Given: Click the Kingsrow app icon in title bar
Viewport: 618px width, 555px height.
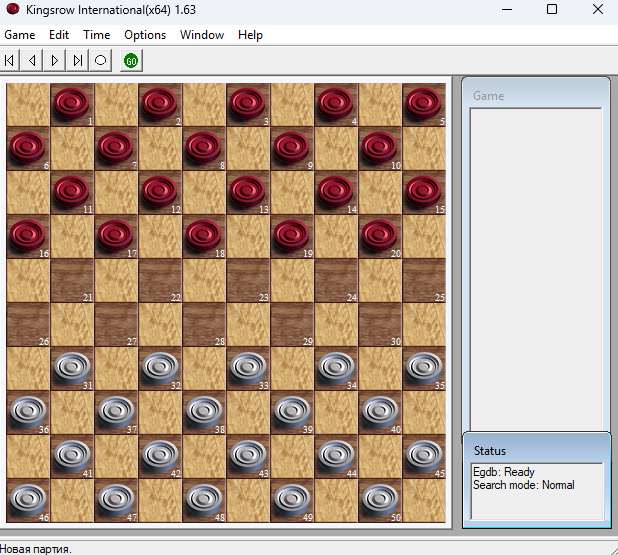Looking at the screenshot, I should [12, 10].
